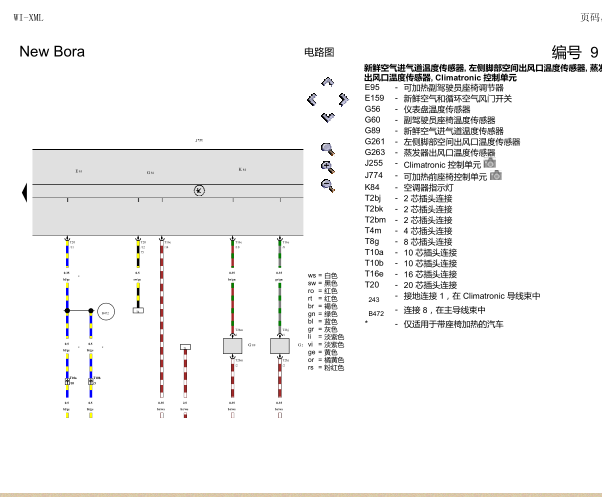
Task: Click the plain magnifier reset-zoom icon
Action: (x=327, y=149)
